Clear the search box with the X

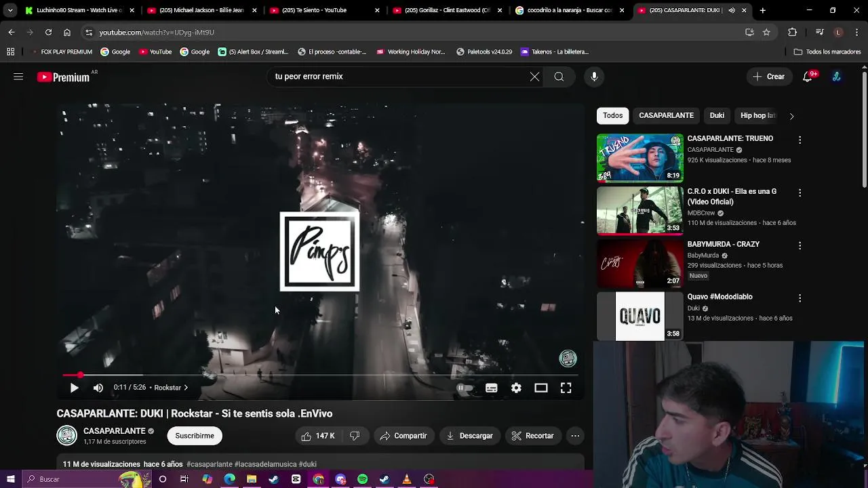[x=534, y=77]
